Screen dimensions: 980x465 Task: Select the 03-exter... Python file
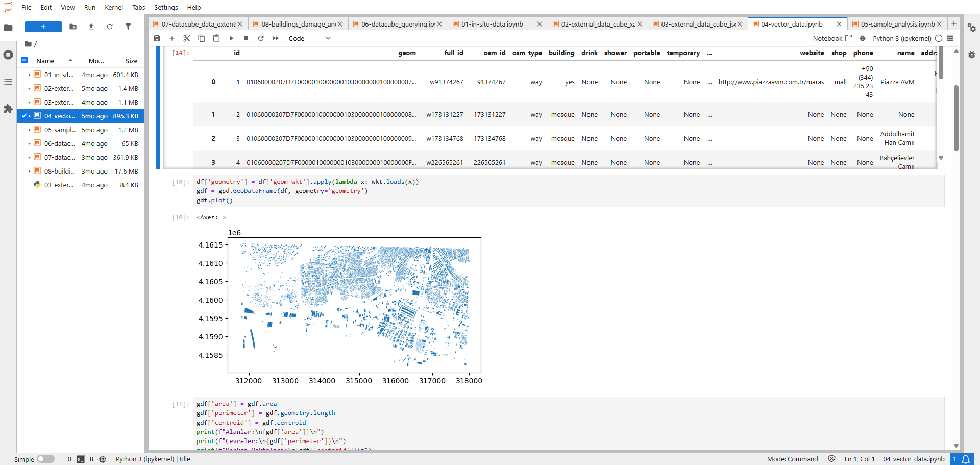tap(82, 185)
